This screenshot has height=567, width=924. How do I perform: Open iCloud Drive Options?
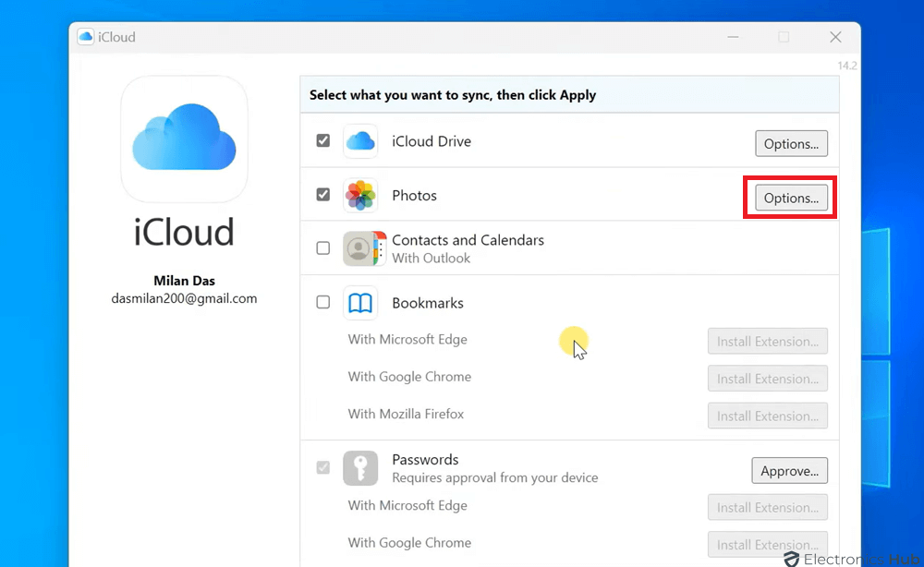coord(791,144)
